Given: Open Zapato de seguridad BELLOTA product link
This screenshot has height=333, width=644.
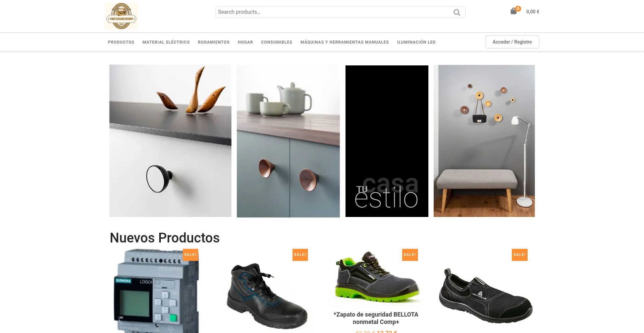Looking at the screenshot, I should (376, 318).
